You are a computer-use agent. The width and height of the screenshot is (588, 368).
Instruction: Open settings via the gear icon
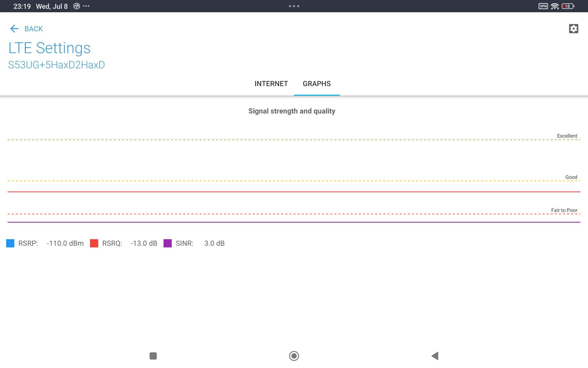(x=574, y=29)
